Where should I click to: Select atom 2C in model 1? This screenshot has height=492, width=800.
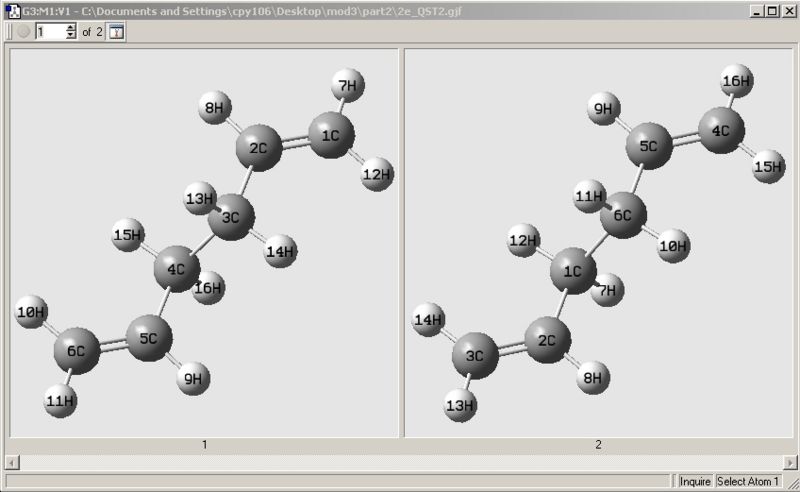259,148
